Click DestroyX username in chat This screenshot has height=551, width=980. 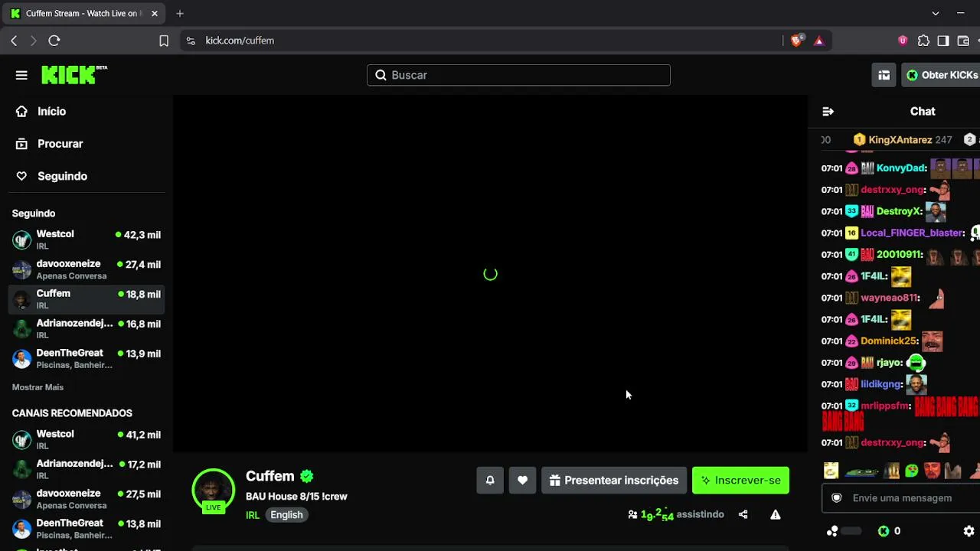point(899,211)
